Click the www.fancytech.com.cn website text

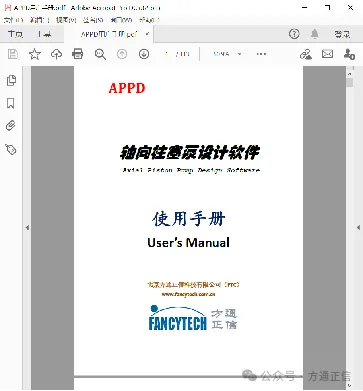coord(188,294)
